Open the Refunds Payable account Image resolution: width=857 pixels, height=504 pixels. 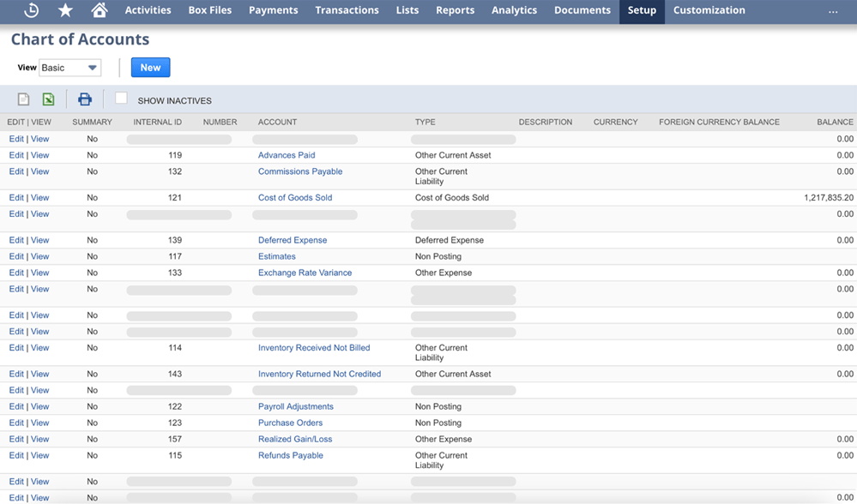(291, 455)
